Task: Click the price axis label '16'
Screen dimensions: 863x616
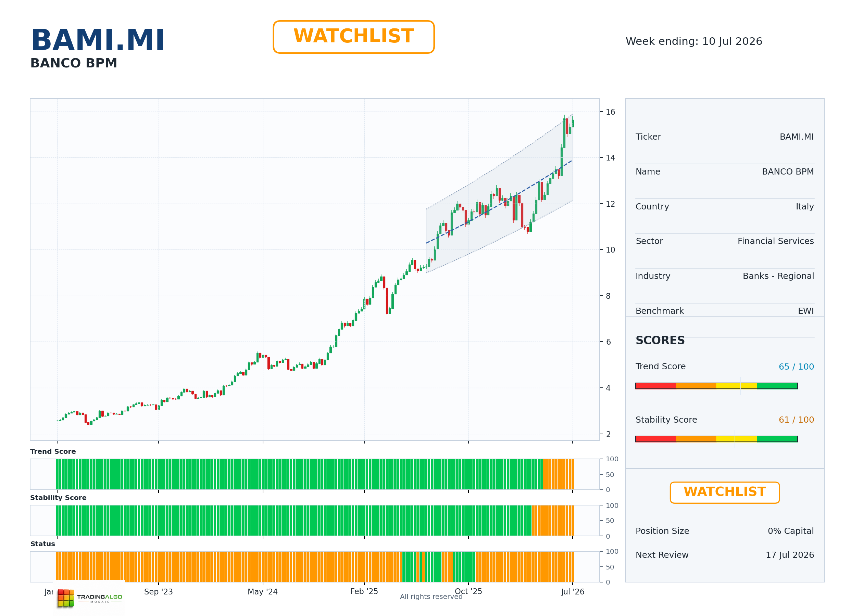Action: pyautogui.click(x=610, y=112)
